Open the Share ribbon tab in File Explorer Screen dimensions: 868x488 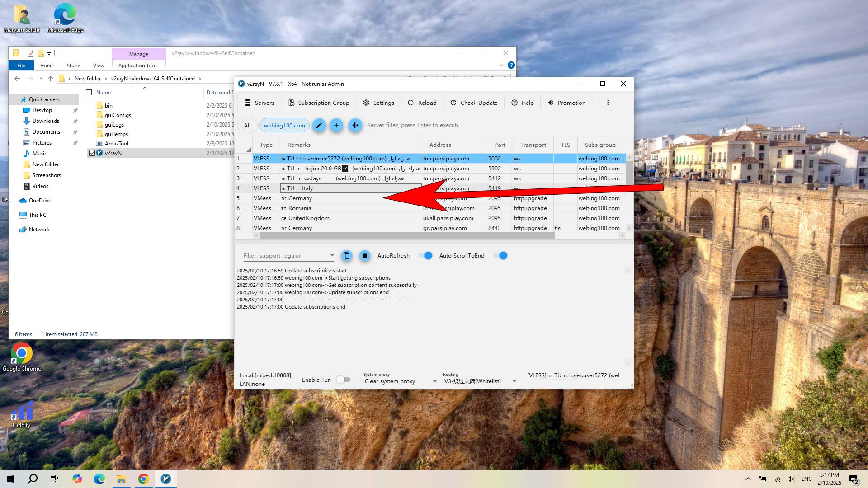pos(73,66)
